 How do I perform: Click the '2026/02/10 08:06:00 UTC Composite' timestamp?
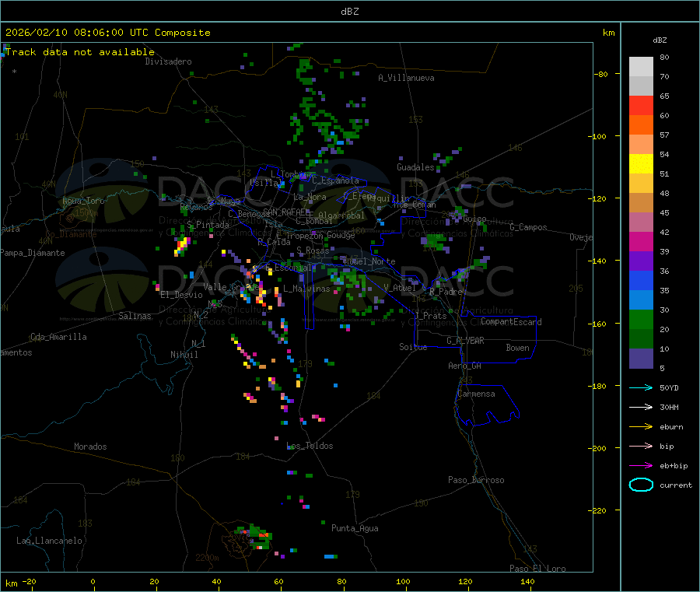pos(107,33)
